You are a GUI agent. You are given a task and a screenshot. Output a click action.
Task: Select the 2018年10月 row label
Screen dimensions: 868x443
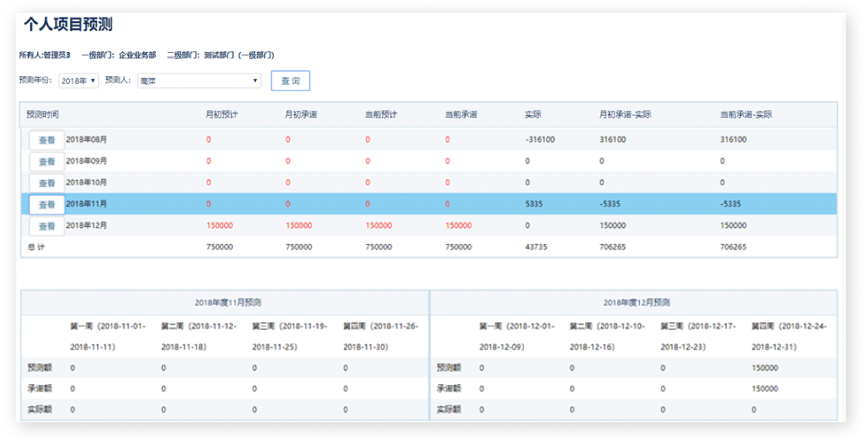86,182
